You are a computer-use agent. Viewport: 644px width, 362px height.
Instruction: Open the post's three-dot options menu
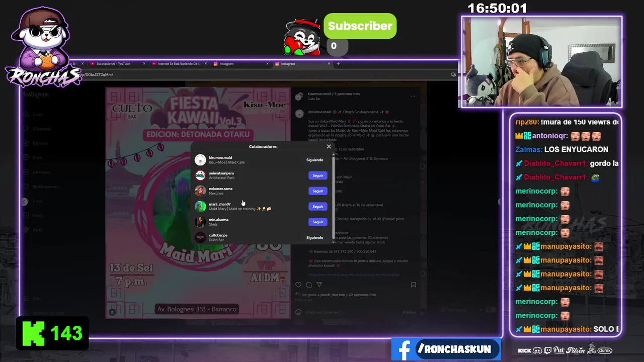click(x=413, y=96)
